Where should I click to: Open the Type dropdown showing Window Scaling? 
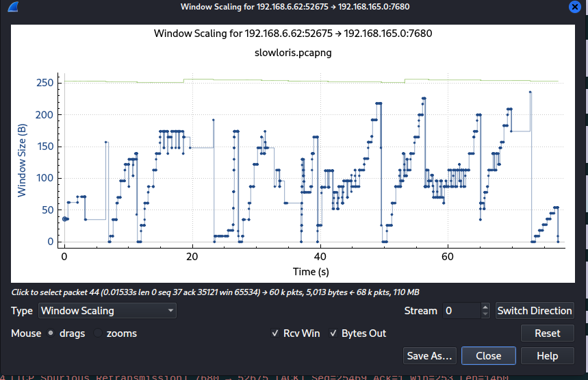click(x=107, y=311)
